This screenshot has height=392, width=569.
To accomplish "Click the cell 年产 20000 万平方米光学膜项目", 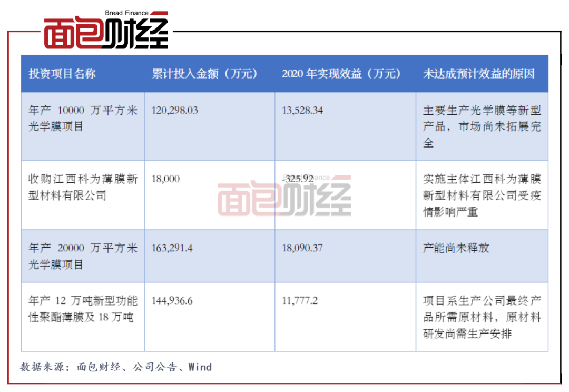I will (83, 256).
